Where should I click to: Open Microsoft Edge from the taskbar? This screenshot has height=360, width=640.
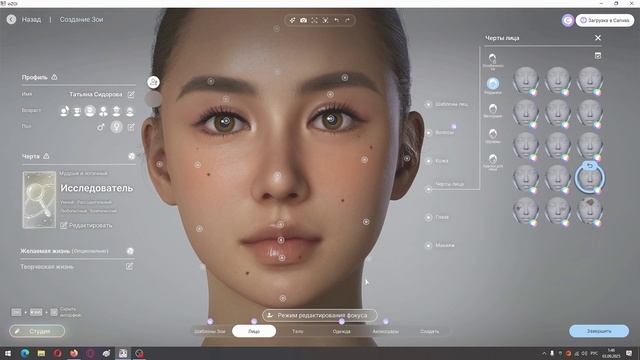point(25,353)
